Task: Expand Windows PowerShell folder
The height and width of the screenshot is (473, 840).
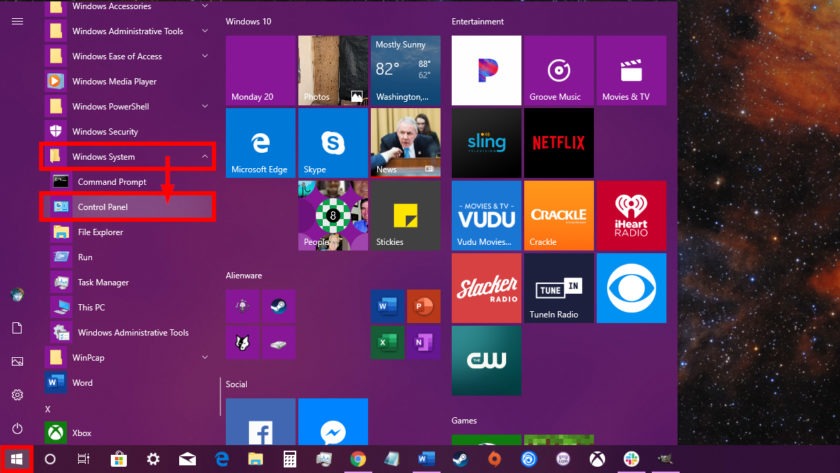Action: pyautogui.click(x=127, y=106)
